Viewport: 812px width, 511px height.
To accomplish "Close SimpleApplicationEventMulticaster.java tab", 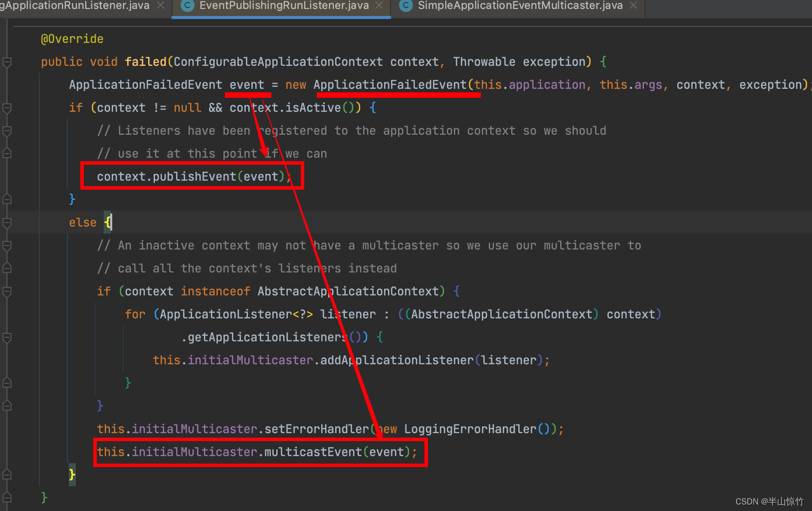I will click(633, 5).
